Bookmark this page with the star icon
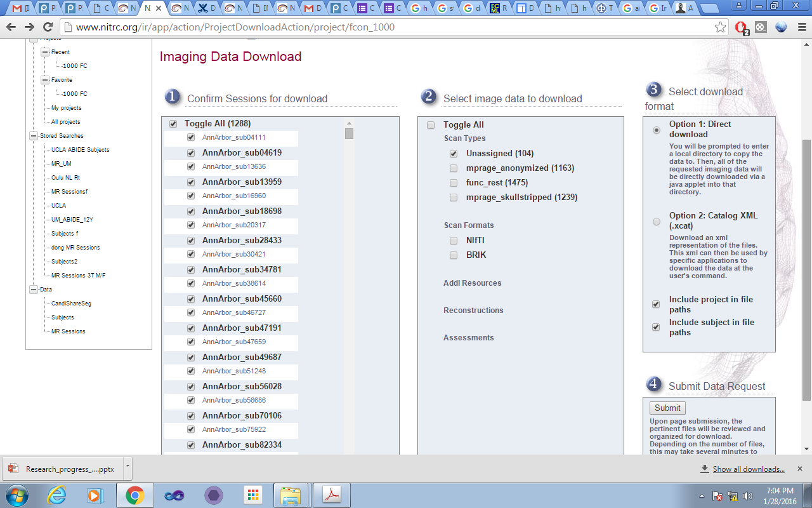The image size is (812, 508). pyautogui.click(x=720, y=27)
